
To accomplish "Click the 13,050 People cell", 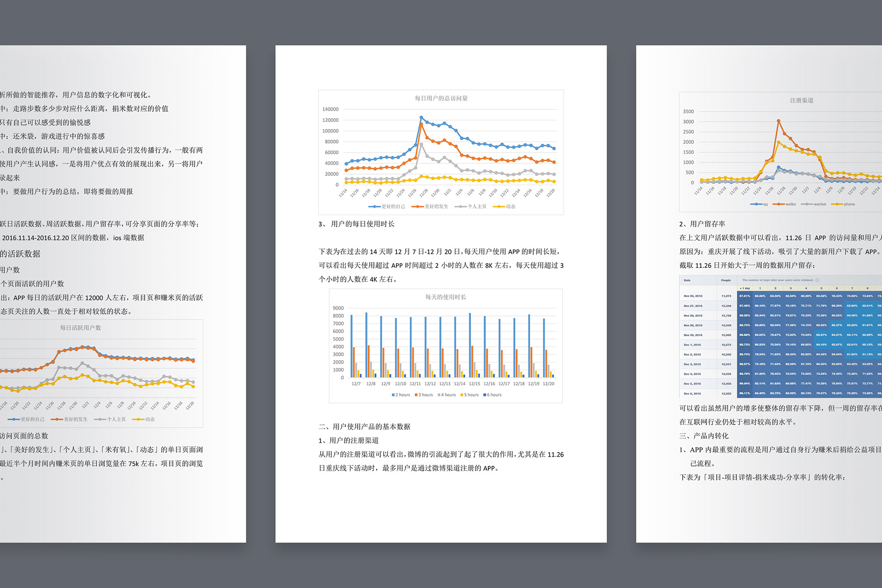I will coord(726,394).
